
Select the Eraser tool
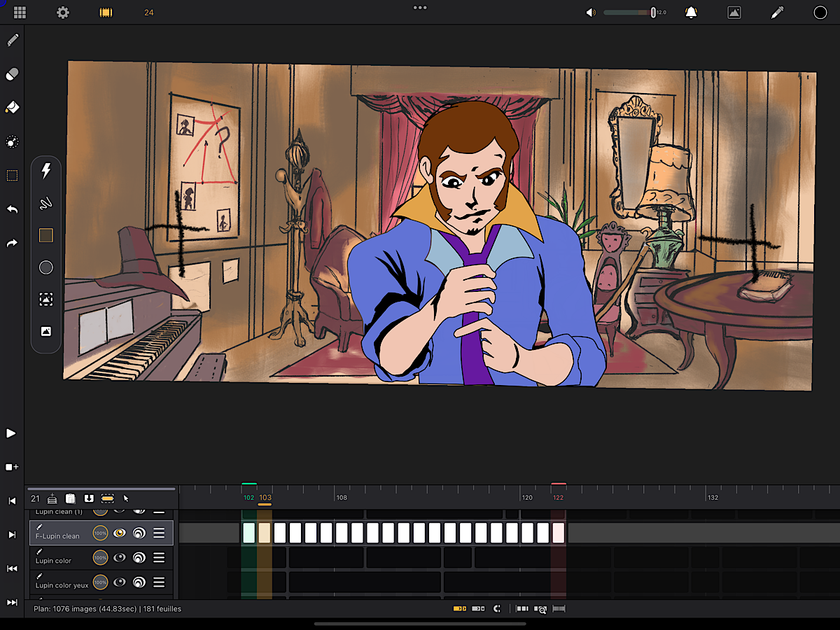[12, 73]
